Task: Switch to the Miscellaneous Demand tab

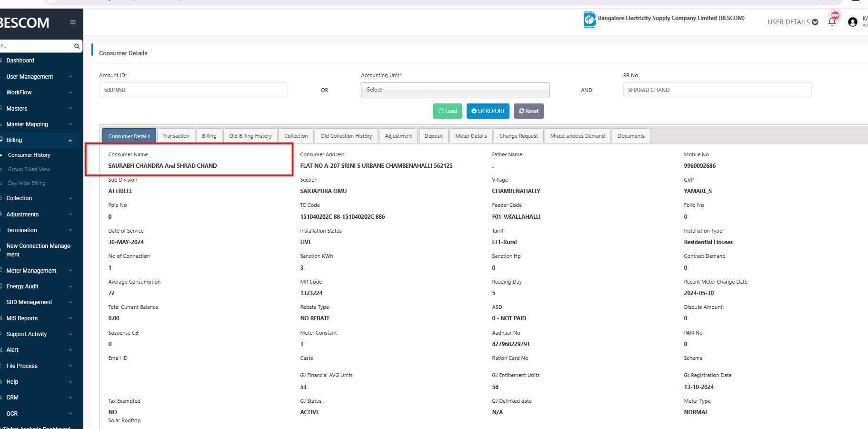Action: 578,136
